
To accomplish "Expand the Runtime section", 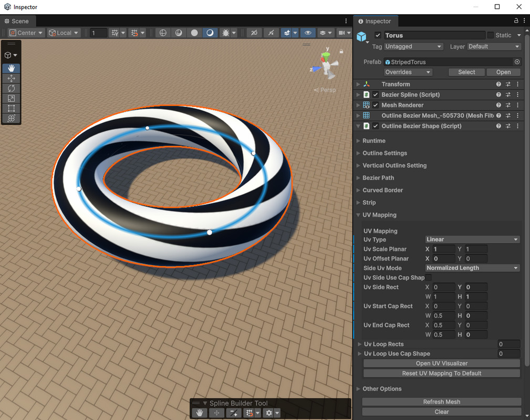I will click(x=358, y=141).
